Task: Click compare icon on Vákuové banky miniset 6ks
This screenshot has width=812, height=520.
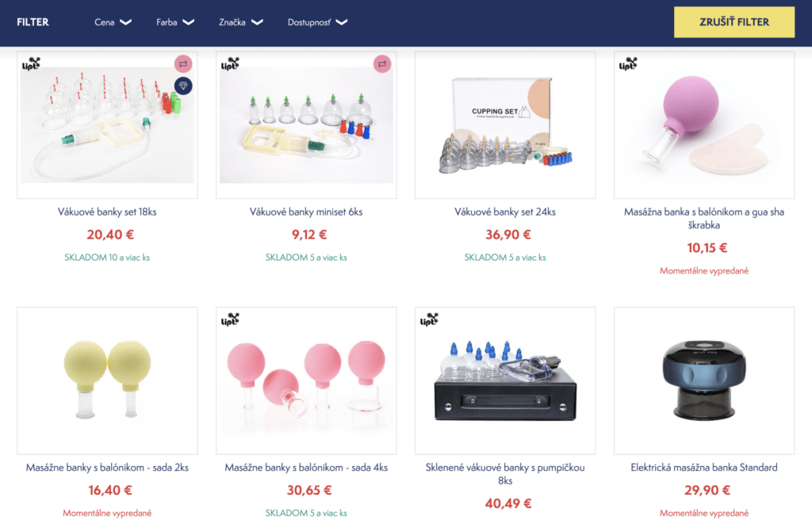Action: pos(381,63)
